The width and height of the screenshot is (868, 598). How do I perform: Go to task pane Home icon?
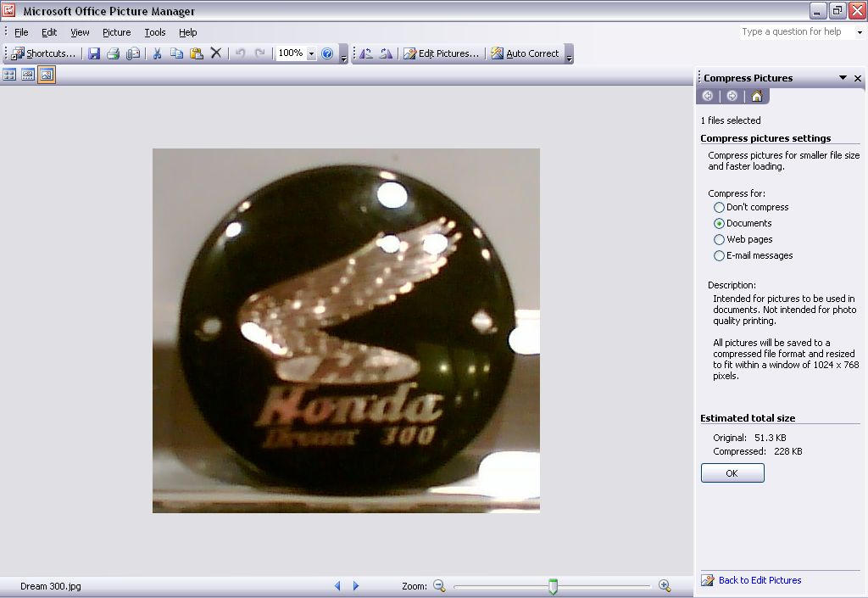tap(756, 96)
